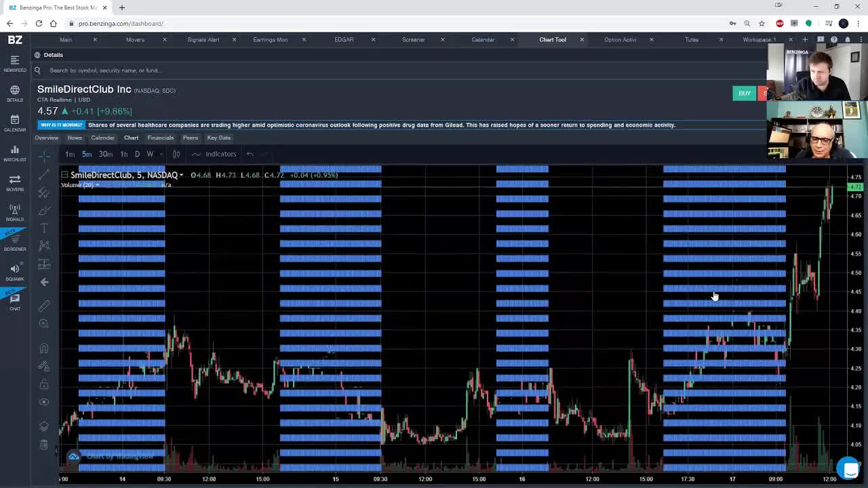Reload the browser page
The width and height of the screenshot is (868, 488).
[39, 23]
